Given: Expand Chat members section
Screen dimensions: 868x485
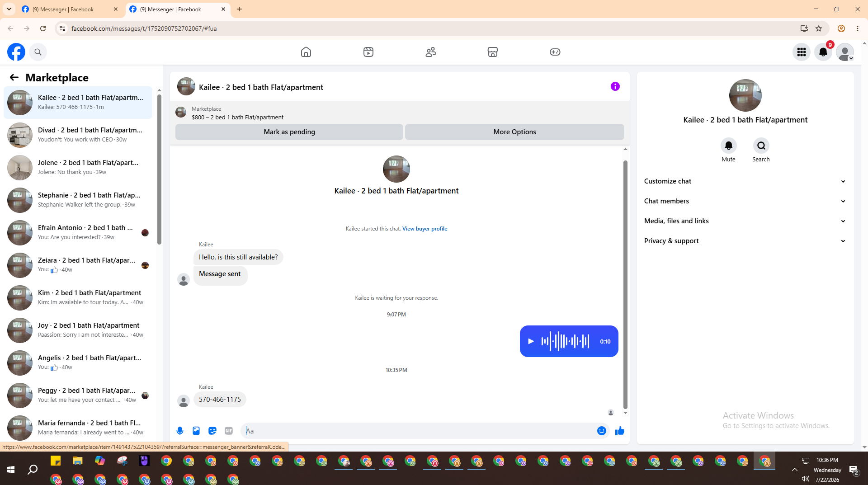Looking at the screenshot, I should click(745, 201).
